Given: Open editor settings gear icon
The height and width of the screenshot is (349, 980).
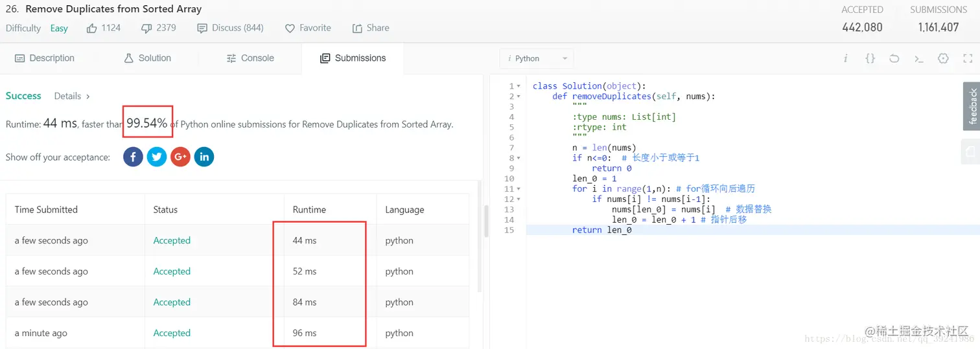Looking at the screenshot, I should (x=943, y=58).
